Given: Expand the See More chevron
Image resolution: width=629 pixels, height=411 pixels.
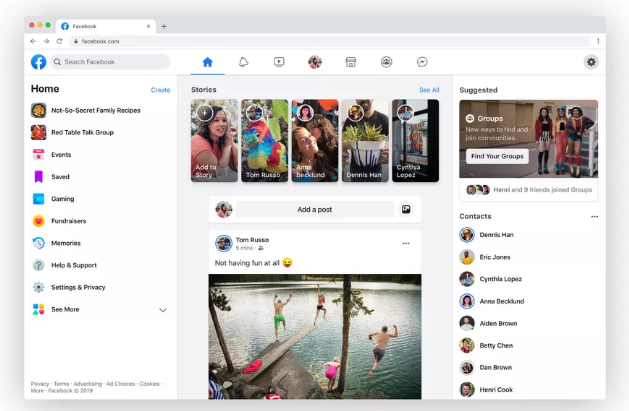Looking at the screenshot, I should pos(163,310).
